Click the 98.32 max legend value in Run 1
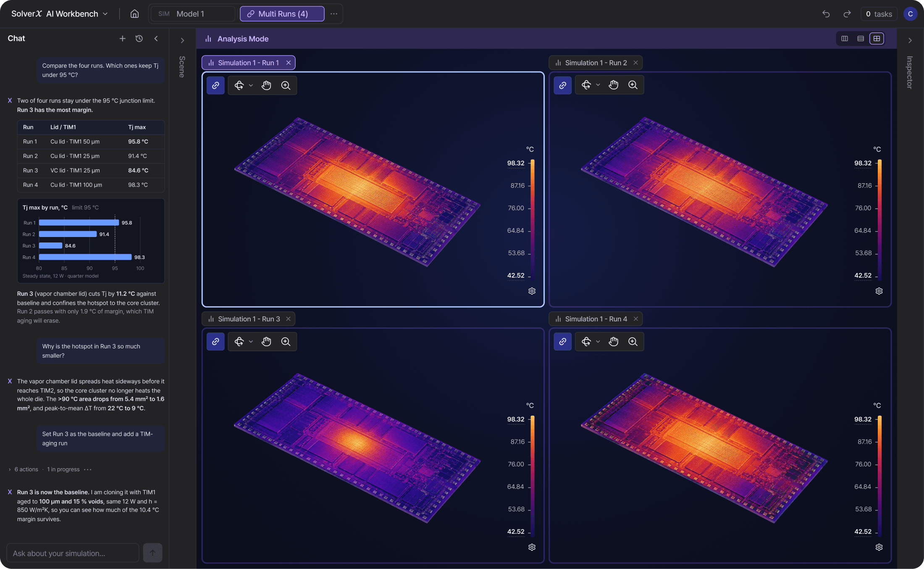This screenshot has height=569, width=924. coord(516,163)
